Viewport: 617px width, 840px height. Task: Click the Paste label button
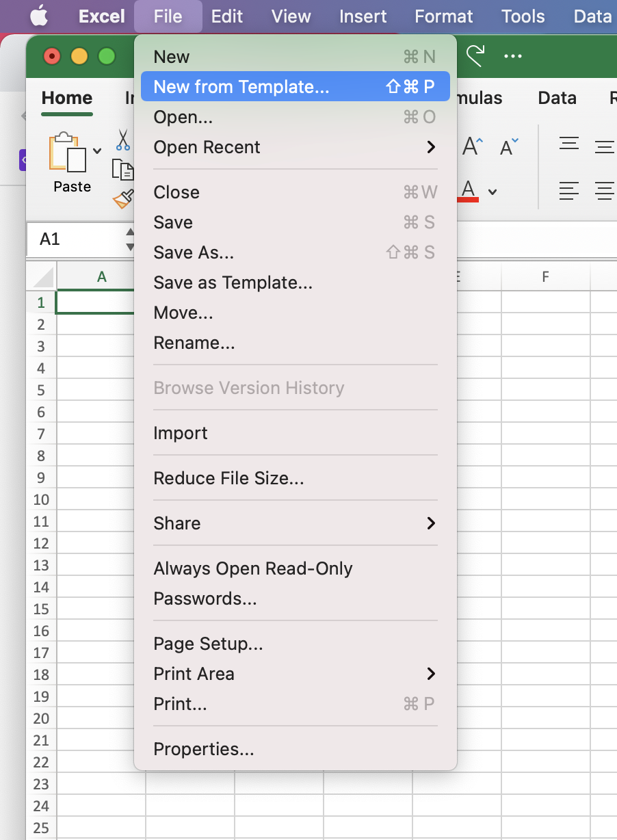[x=73, y=187]
